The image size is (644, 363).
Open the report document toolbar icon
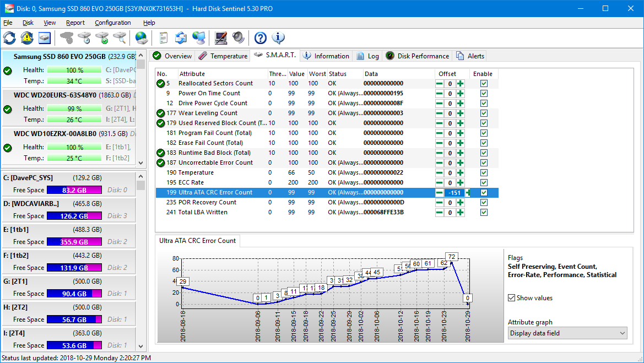(x=164, y=38)
